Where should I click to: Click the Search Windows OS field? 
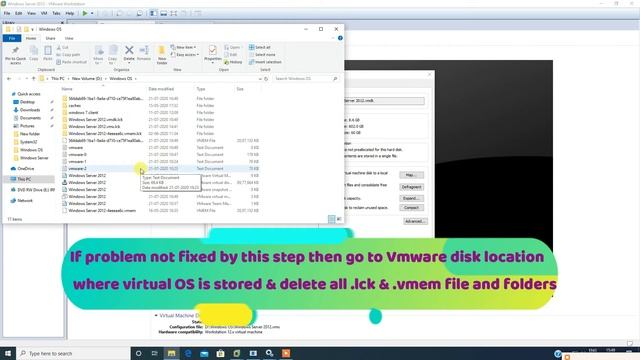pyautogui.click(x=306, y=78)
